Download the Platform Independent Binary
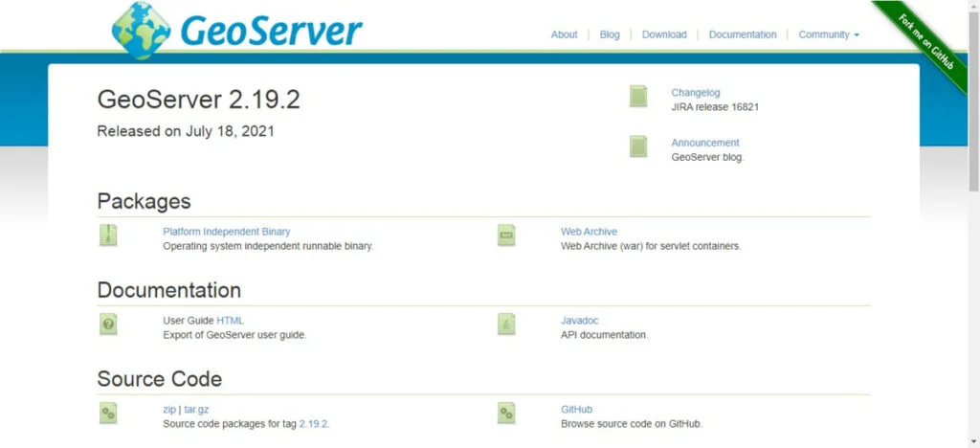 [x=226, y=232]
